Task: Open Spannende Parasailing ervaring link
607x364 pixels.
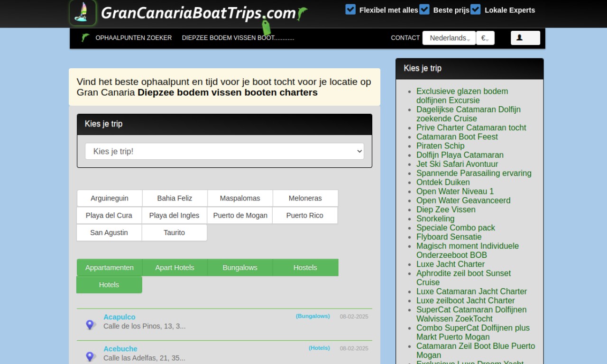Action: [x=474, y=173]
